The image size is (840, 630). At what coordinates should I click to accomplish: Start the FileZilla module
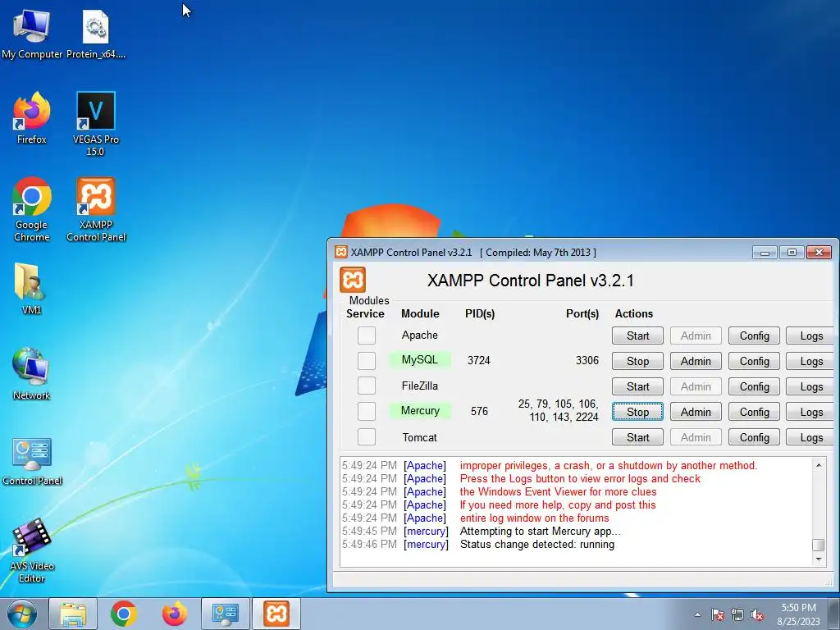coord(637,386)
